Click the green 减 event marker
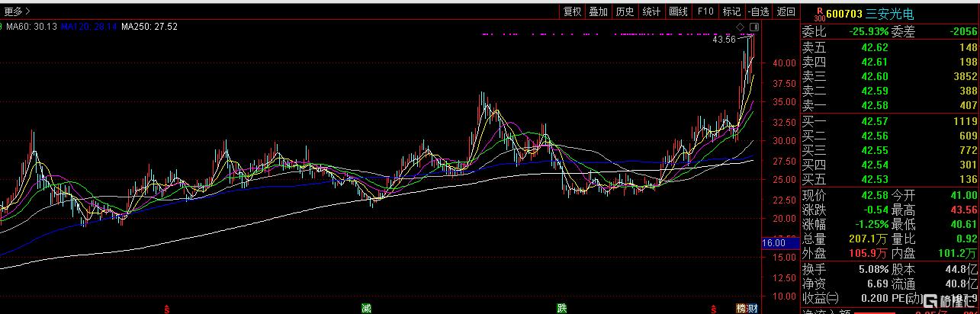 click(x=367, y=308)
